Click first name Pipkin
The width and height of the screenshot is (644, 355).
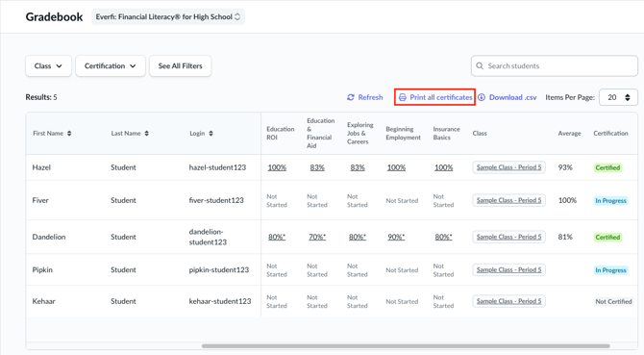tap(42, 269)
